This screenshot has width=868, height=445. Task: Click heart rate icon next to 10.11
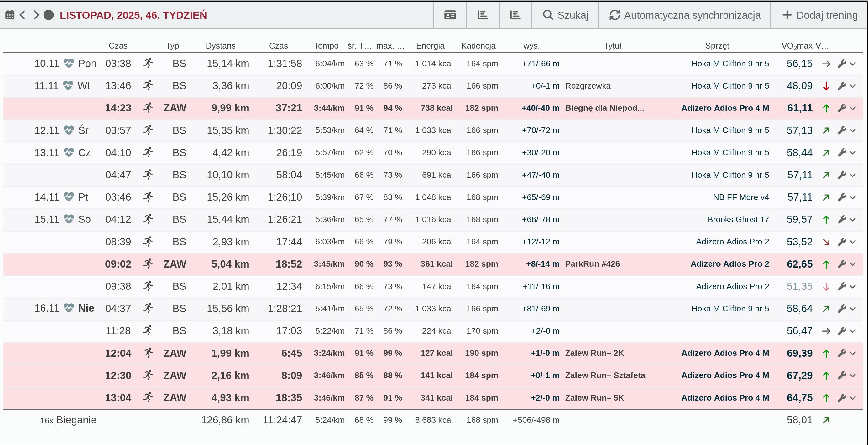(69, 63)
